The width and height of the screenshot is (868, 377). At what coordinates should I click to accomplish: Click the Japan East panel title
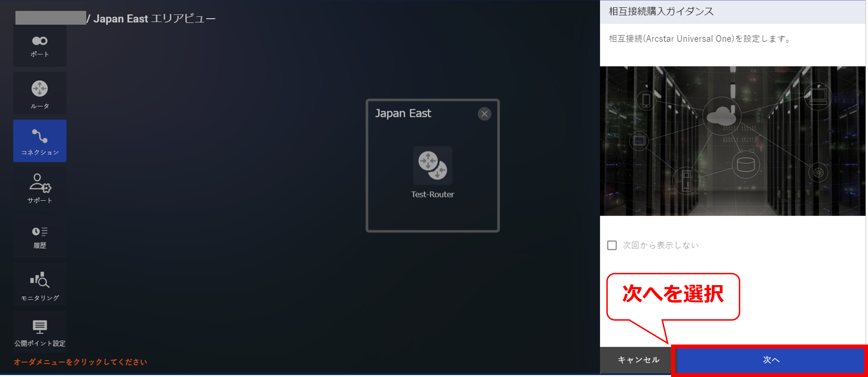[x=403, y=113]
